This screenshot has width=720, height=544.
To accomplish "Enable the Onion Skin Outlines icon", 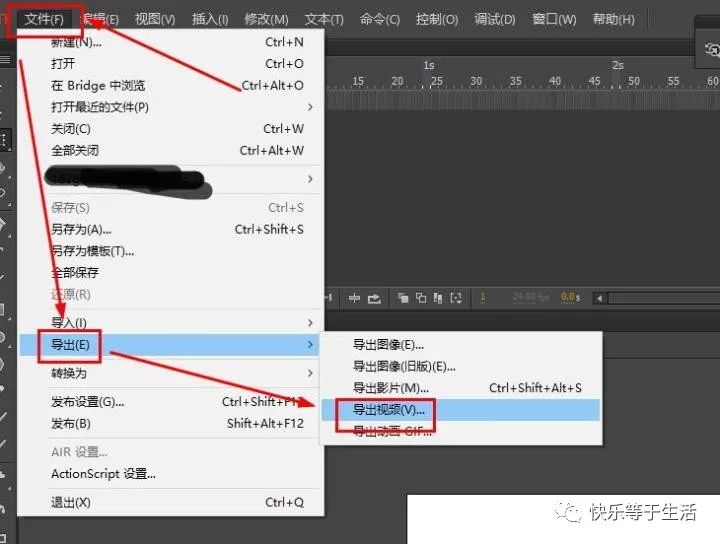I will tap(421, 298).
